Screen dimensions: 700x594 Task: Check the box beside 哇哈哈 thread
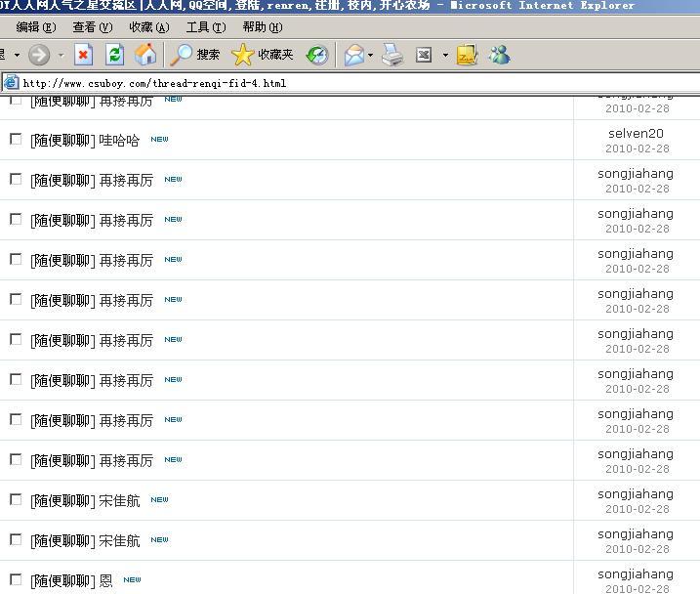pyautogui.click(x=16, y=139)
